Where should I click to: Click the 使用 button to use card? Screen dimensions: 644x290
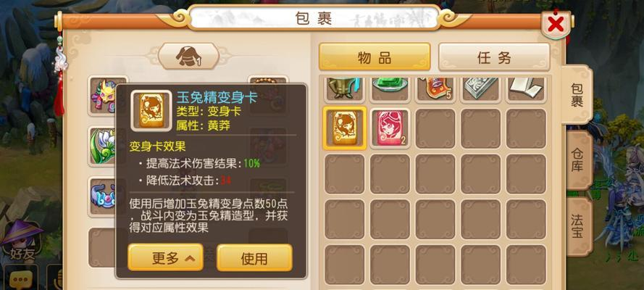coord(254,257)
